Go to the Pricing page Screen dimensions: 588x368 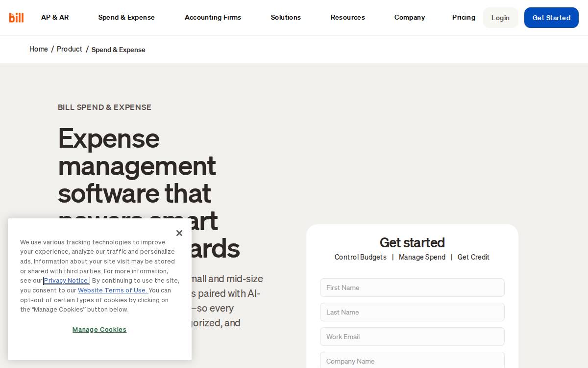click(464, 17)
